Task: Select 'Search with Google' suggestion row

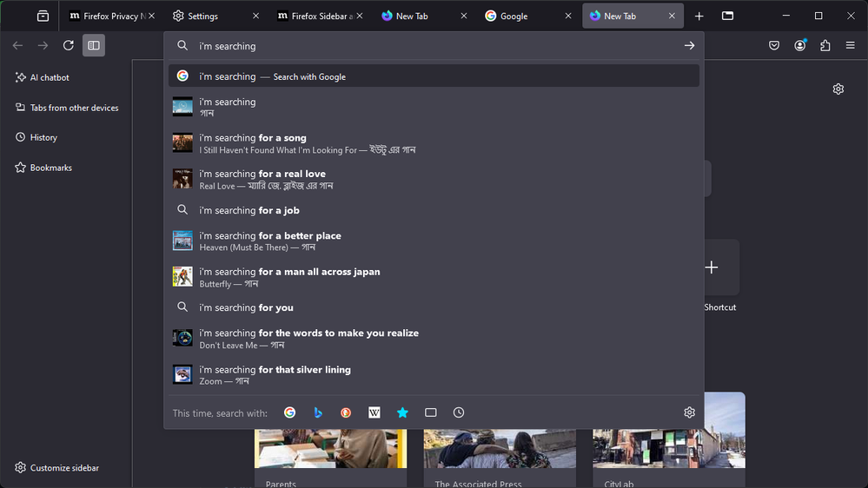Action: tap(434, 76)
